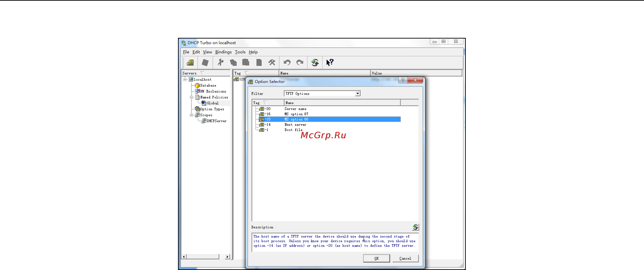Click the Redo toolbar arrow
644x270 pixels.
click(300, 62)
